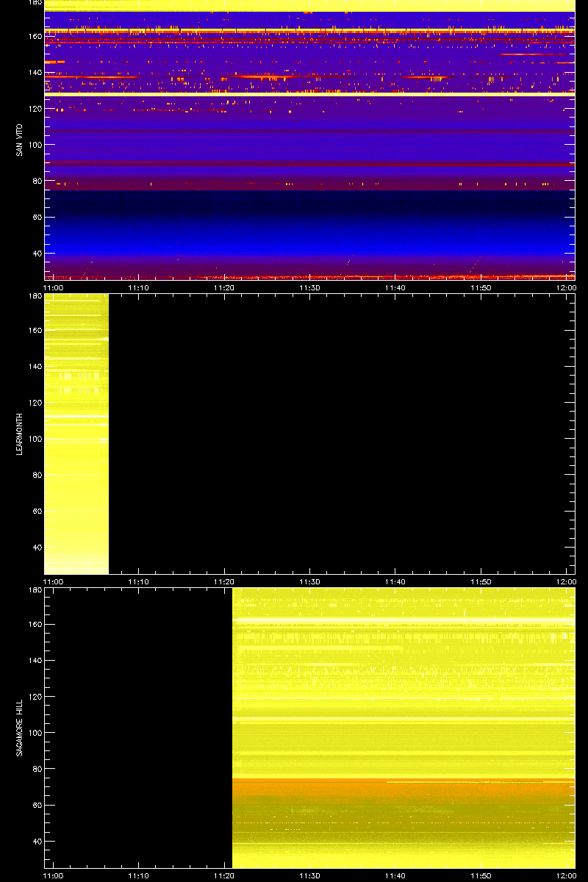Click 11:10 time label under Sagamore Hill plot
Viewport: 588px width, 882px height.
[x=139, y=875]
